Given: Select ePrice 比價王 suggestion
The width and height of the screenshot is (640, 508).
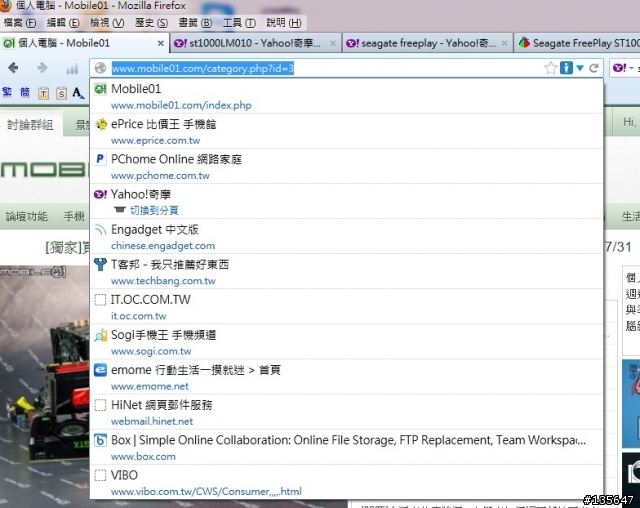Looking at the screenshot, I should 346,131.
